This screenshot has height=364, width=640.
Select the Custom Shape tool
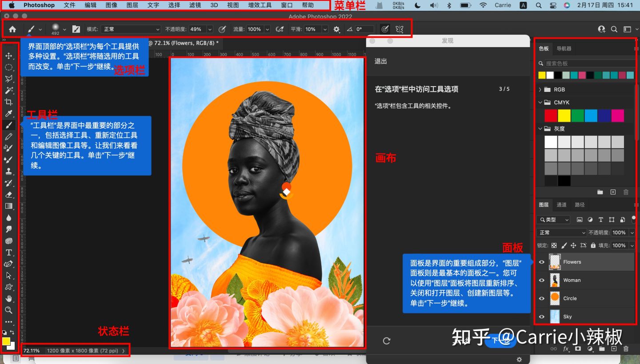tap(9, 287)
